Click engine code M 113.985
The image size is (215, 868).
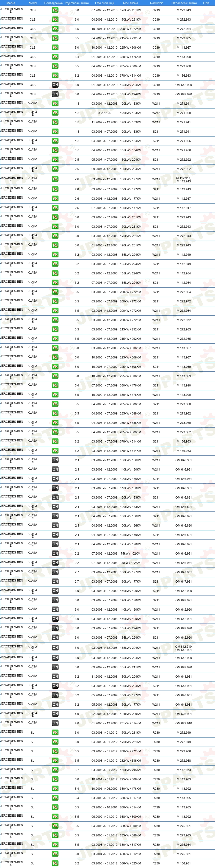184,808
